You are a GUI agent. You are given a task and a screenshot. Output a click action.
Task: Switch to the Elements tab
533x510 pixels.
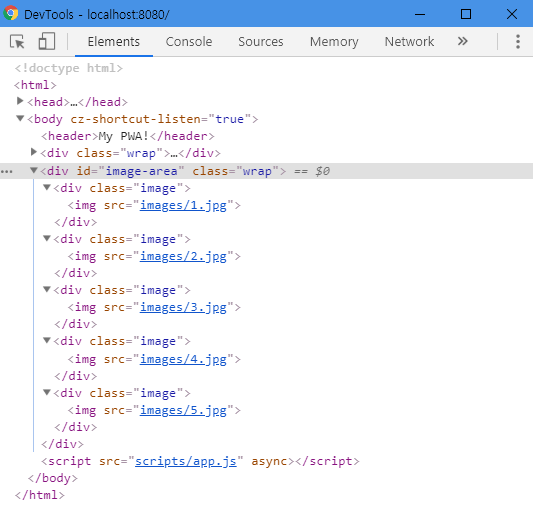[114, 41]
